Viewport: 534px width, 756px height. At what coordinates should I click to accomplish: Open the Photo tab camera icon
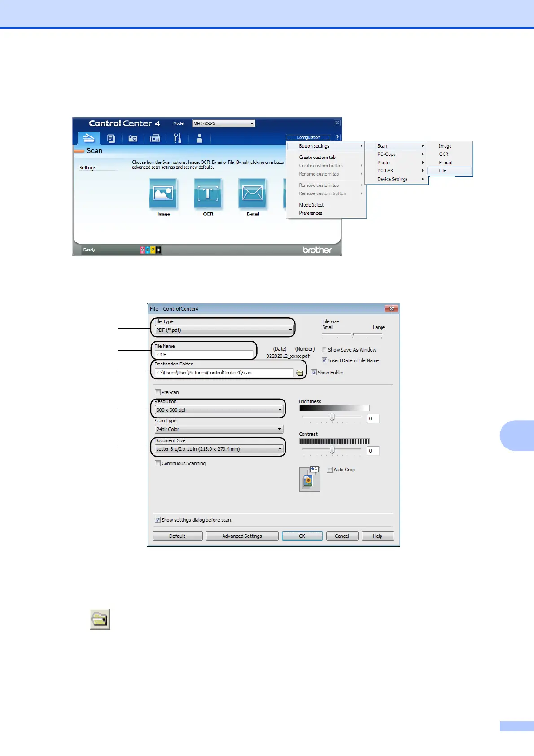(133, 139)
